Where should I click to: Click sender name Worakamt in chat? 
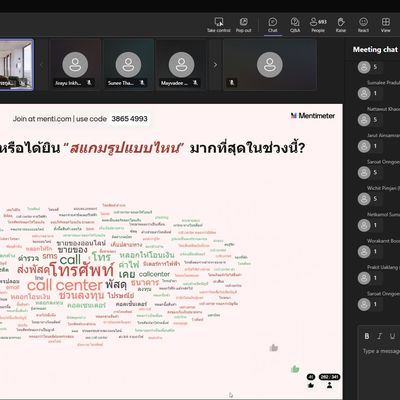[383, 241]
